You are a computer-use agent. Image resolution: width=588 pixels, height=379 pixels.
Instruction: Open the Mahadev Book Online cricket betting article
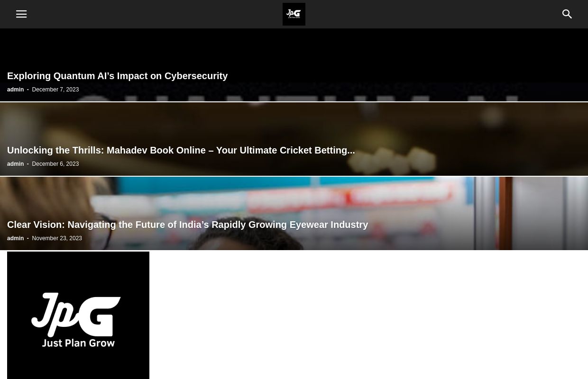click(181, 150)
